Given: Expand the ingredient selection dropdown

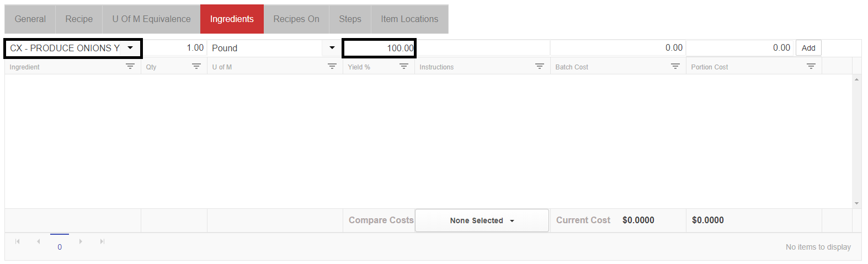Looking at the screenshot, I should click(x=130, y=48).
